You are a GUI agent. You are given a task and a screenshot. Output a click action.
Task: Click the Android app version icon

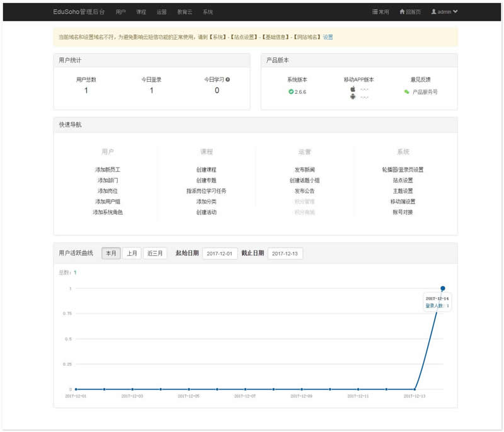(x=353, y=96)
